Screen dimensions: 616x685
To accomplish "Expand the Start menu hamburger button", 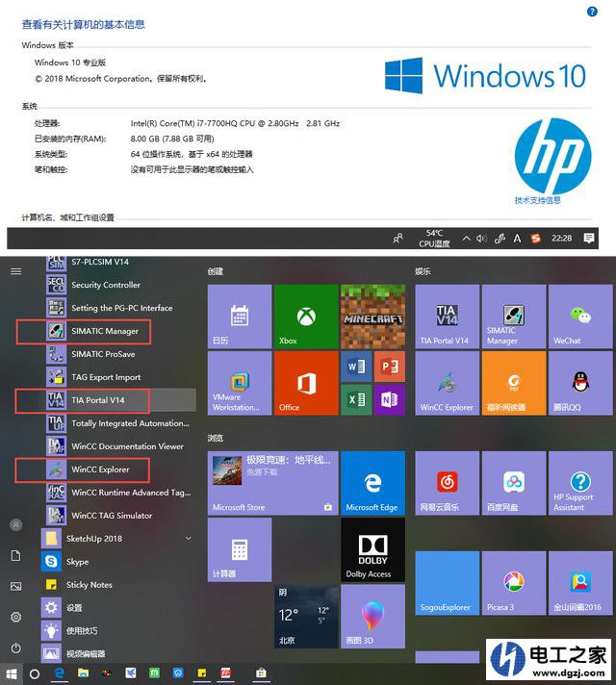I will tap(16, 271).
